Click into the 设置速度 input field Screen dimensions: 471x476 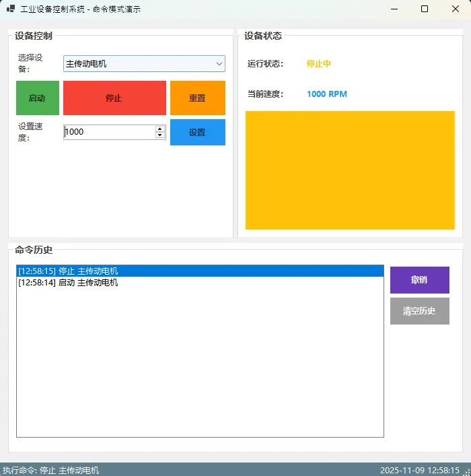(109, 132)
